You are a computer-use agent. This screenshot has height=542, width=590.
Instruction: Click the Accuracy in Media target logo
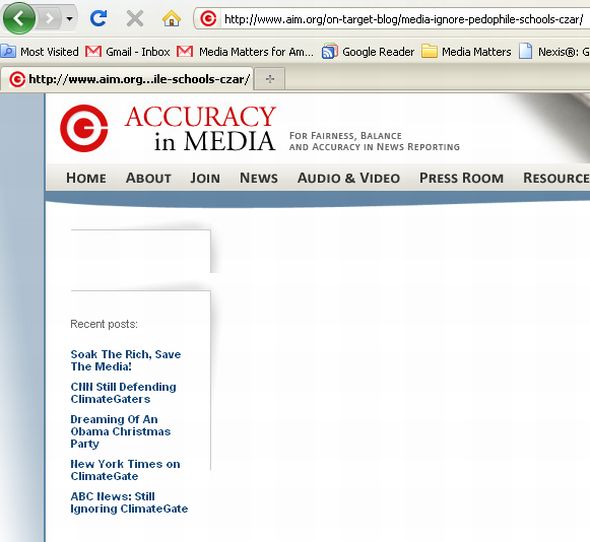[x=84, y=128]
